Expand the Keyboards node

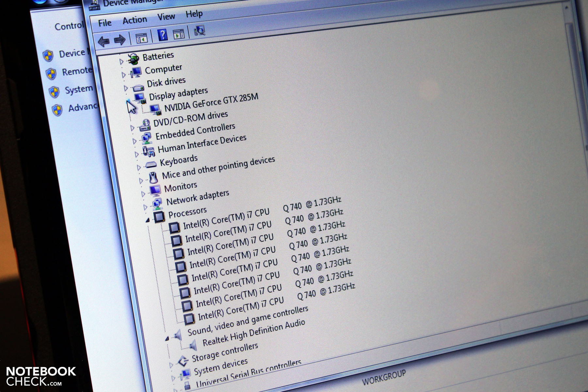pyautogui.click(x=139, y=167)
